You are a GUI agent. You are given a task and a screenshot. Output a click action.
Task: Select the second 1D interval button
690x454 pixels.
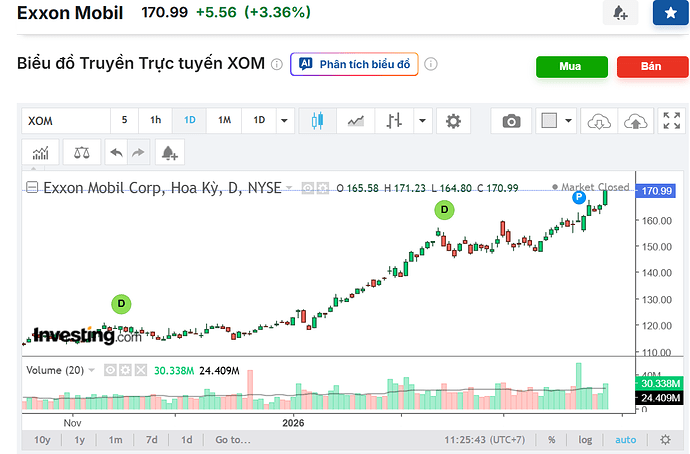tap(259, 120)
